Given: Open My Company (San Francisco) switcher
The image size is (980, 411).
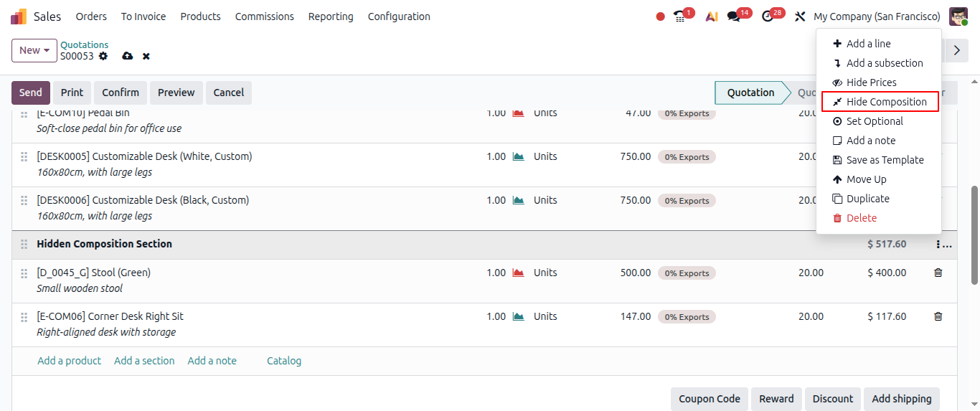Looking at the screenshot, I should coord(877,16).
